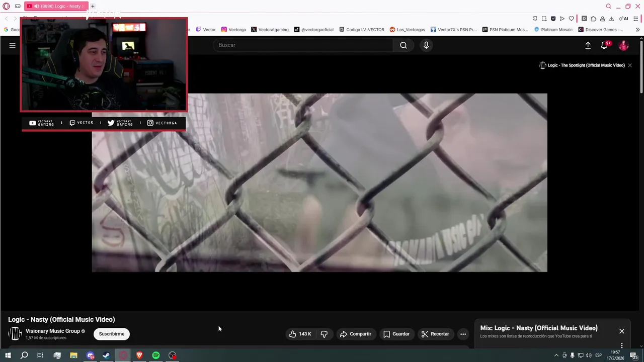Open Task View on taskbar
The width and height of the screenshot is (644, 362).
coord(40,355)
